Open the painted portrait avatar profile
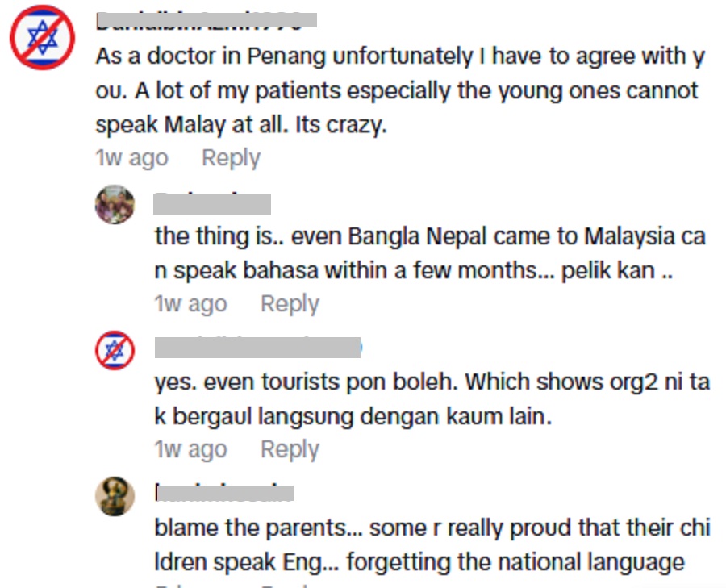726x588 pixels. pyautogui.click(x=115, y=495)
